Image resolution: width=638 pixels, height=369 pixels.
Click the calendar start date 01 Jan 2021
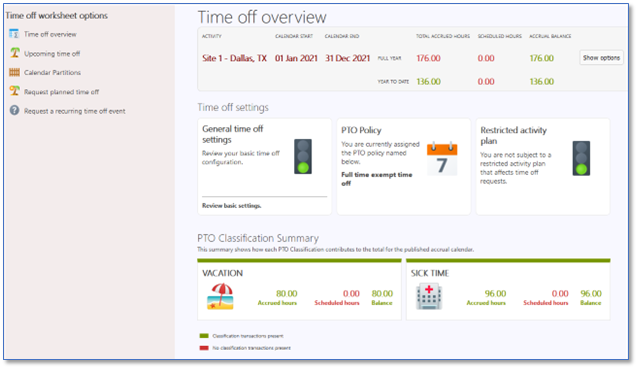296,58
